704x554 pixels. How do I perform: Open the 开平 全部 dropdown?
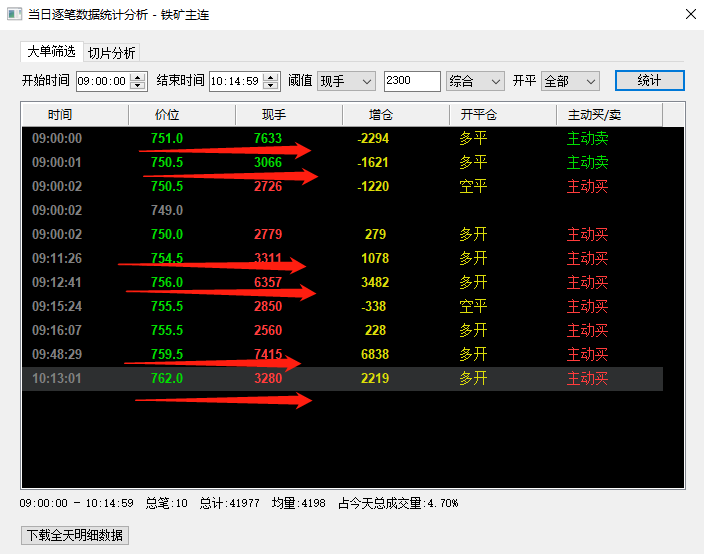(x=570, y=81)
